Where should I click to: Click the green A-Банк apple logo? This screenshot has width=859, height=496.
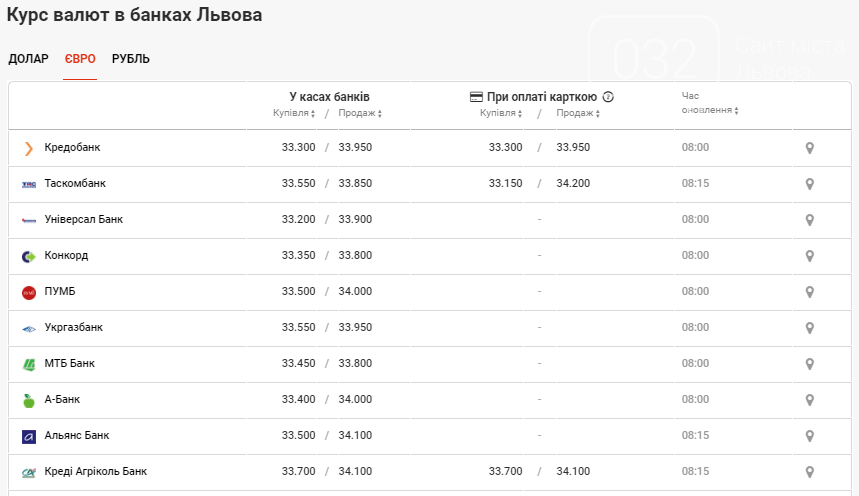pyautogui.click(x=28, y=401)
